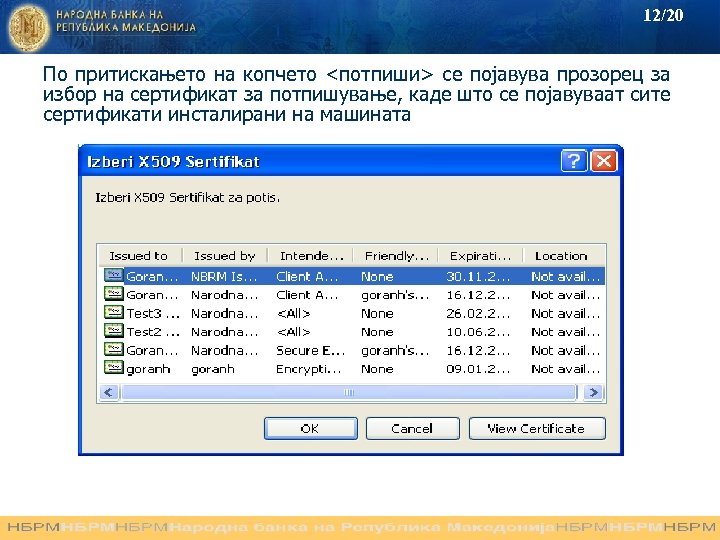720x540 pixels.
Task: Click the <All> cell in the Test3 row
Action: coord(293,314)
